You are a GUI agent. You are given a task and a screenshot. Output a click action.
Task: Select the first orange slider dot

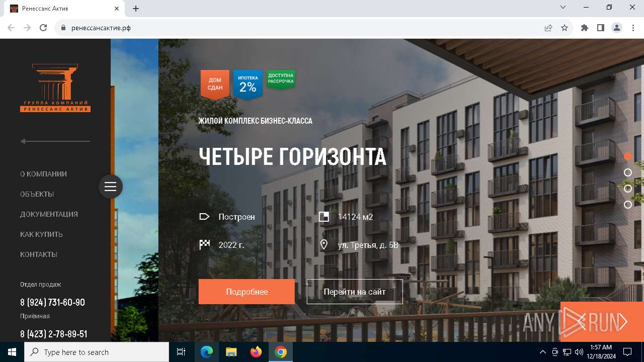pyautogui.click(x=628, y=156)
